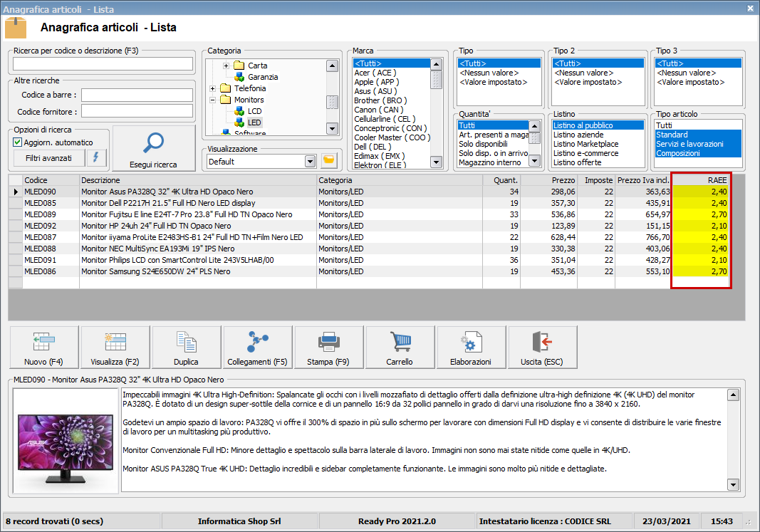The height and width of the screenshot is (532, 760).
Task: Open the Carrello shopping cart icon
Action: tap(400, 342)
